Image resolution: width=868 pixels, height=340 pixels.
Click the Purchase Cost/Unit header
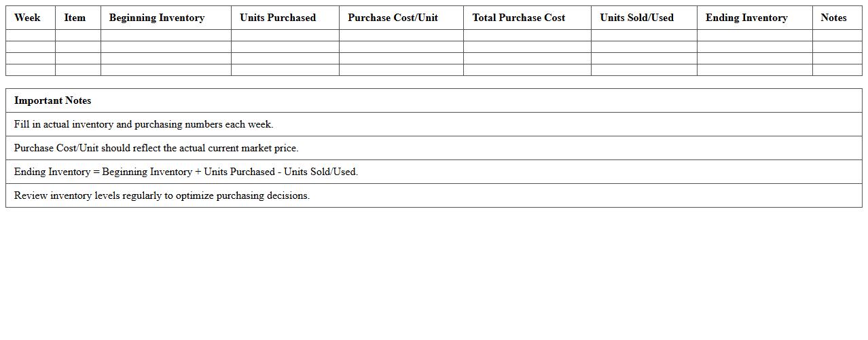(393, 18)
